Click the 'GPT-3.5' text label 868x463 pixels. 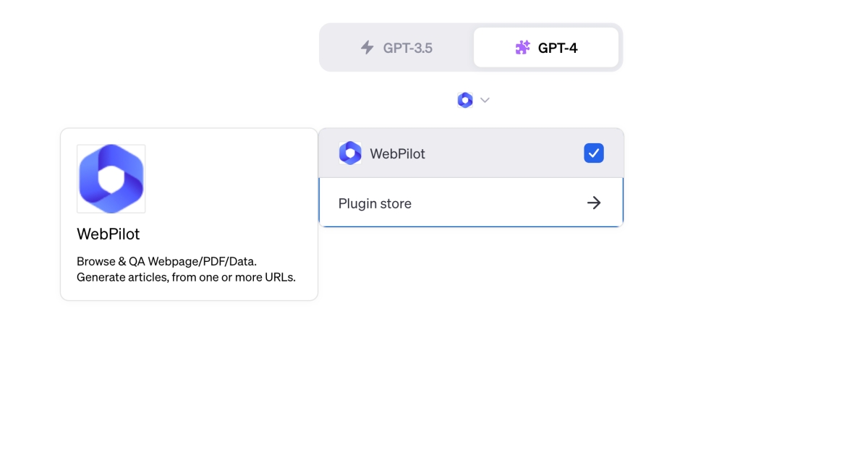tap(408, 48)
